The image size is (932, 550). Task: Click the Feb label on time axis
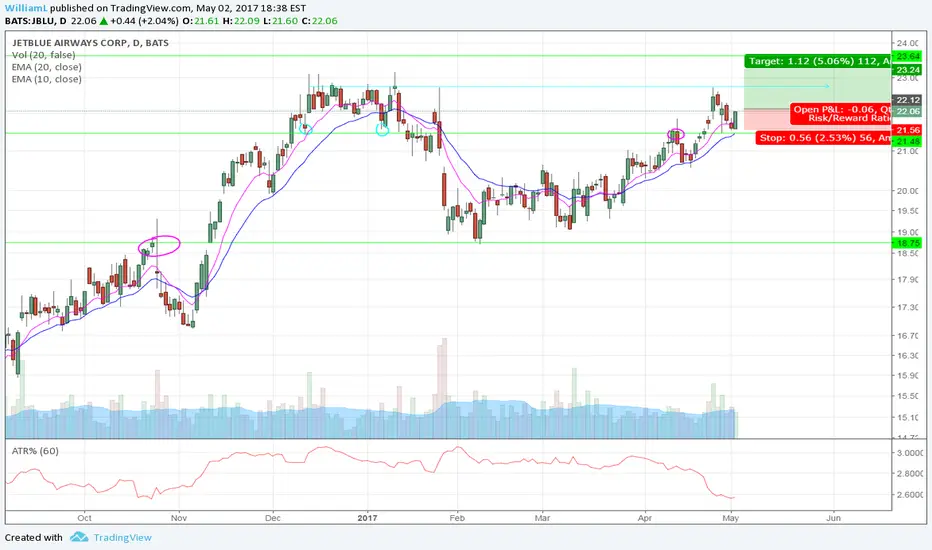click(457, 518)
